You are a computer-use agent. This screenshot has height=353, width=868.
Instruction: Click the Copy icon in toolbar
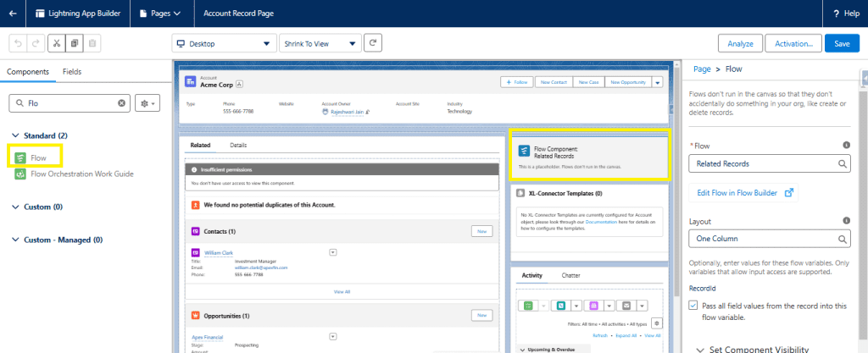[x=75, y=43]
